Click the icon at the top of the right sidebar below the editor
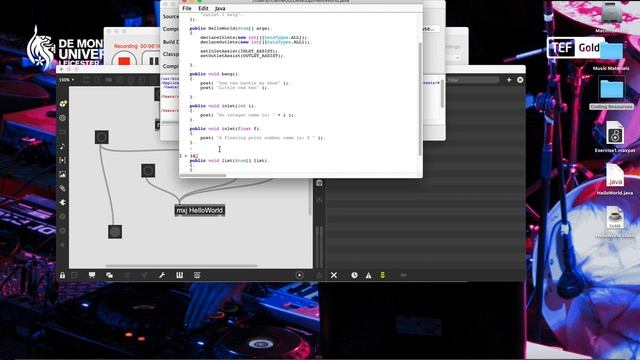The image size is (640, 360). 320,183
